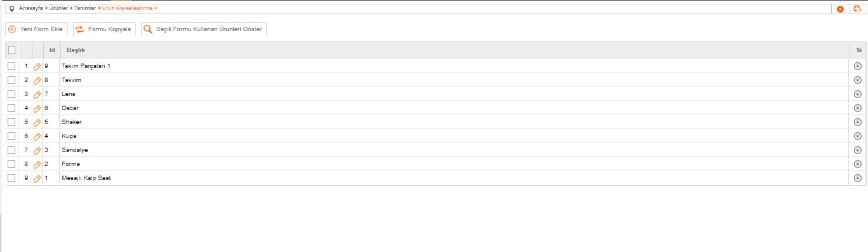Screen dimensions: 868x252
Task: Click the pencil edit icon for Takvim
Action: [x=37, y=81]
